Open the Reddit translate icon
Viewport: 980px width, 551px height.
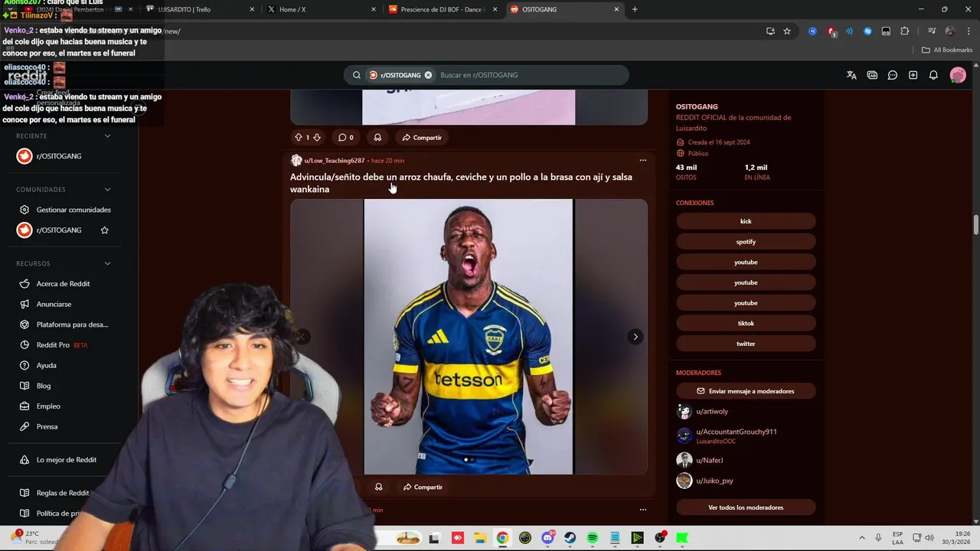(x=851, y=75)
